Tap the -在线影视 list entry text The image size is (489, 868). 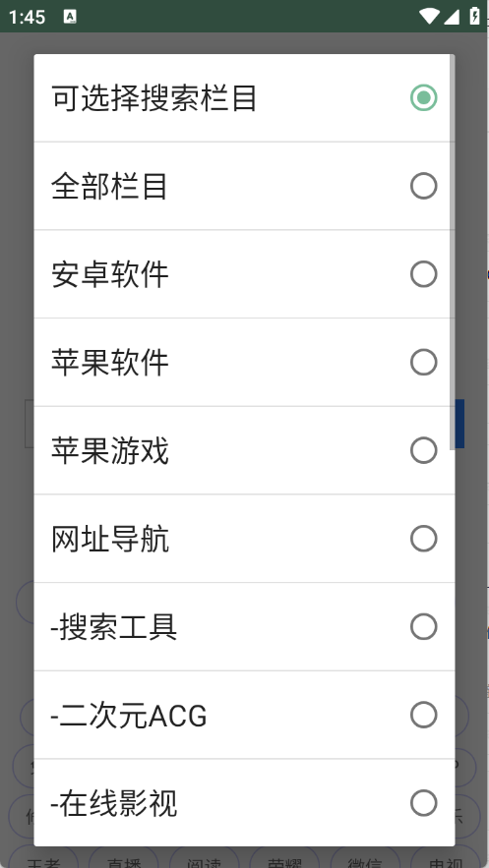point(113,804)
